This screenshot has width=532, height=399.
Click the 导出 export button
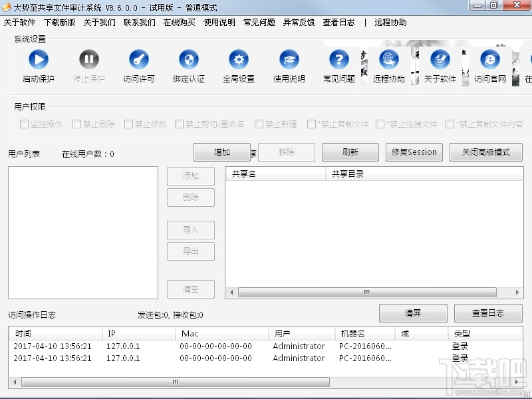(191, 251)
